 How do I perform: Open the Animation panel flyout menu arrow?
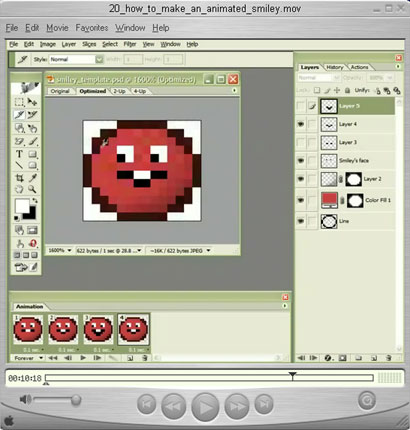285,306
